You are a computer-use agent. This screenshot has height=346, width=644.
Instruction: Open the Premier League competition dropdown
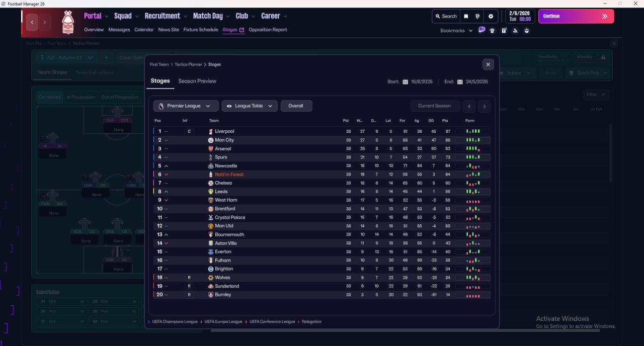[186, 106]
